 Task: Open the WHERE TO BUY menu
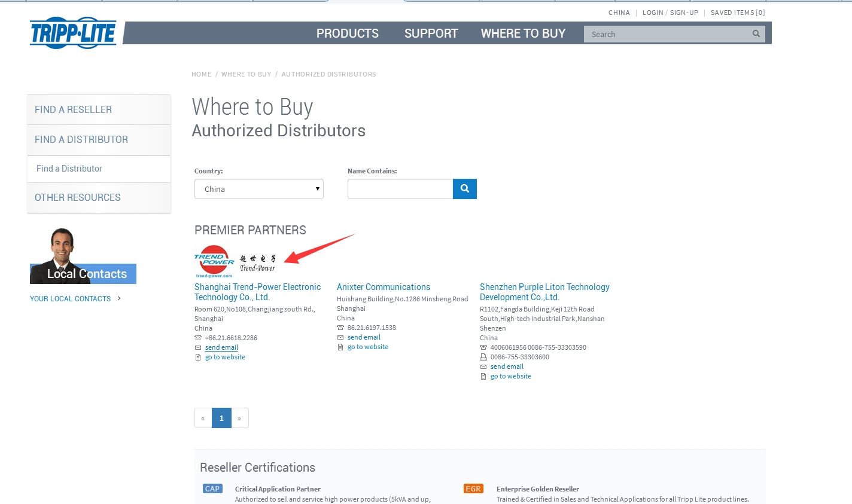click(524, 33)
